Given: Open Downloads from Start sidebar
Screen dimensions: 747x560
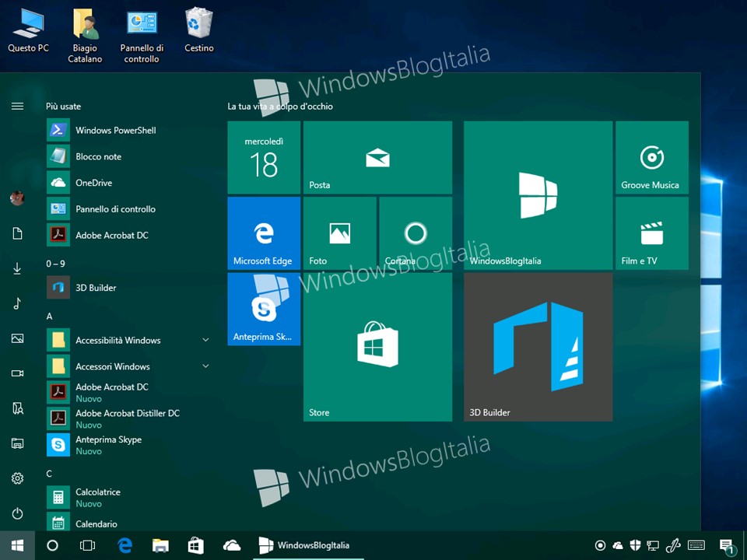Looking at the screenshot, I should pyautogui.click(x=17, y=268).
